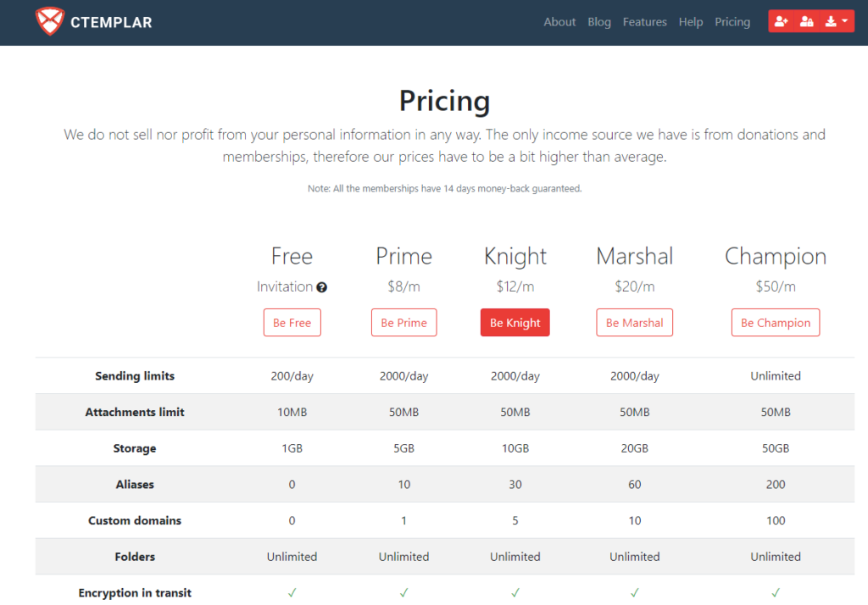Screen dimensions: 868x605
Task: Click the Free plan title
Action: pyautogui.click(x=292, y=256)
